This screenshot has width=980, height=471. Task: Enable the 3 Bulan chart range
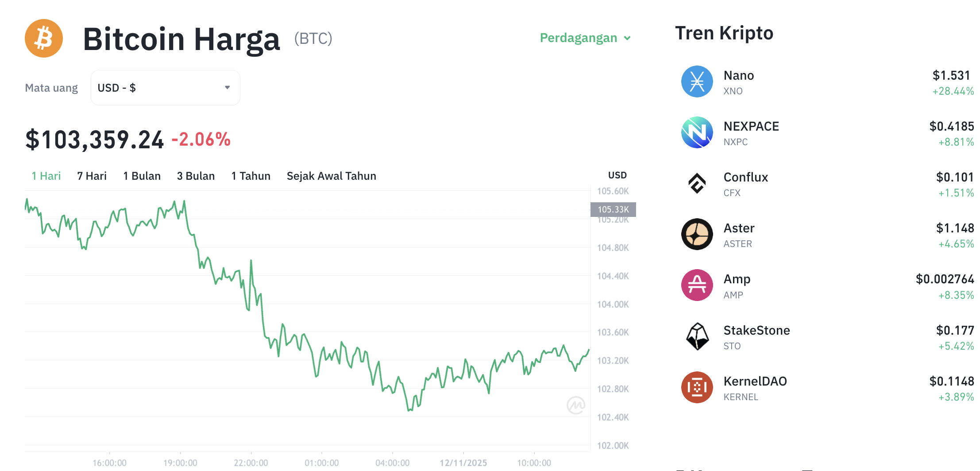[x=196, y=176]
